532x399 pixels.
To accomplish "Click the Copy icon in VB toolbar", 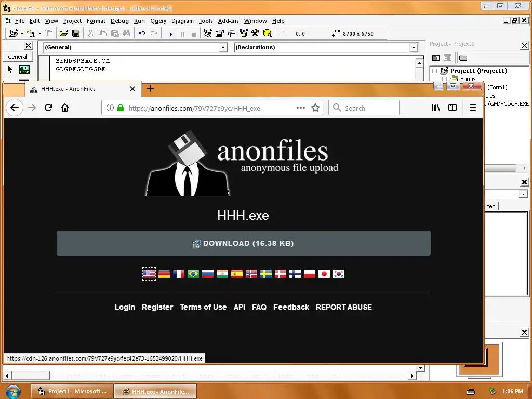I will pyautogui.click(x=102, y=33).
